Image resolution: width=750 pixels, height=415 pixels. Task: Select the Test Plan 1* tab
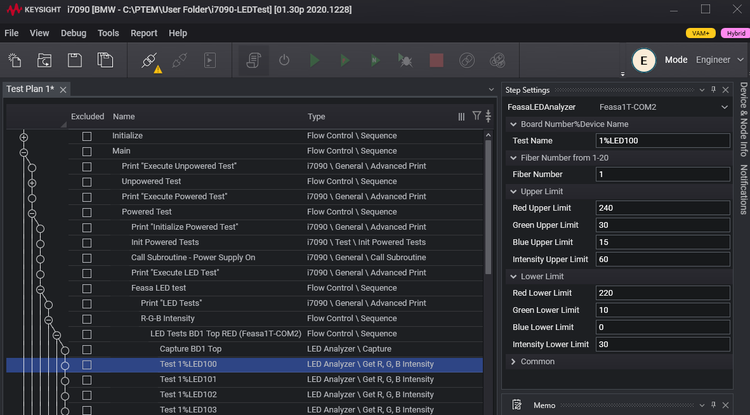(30, 89)
